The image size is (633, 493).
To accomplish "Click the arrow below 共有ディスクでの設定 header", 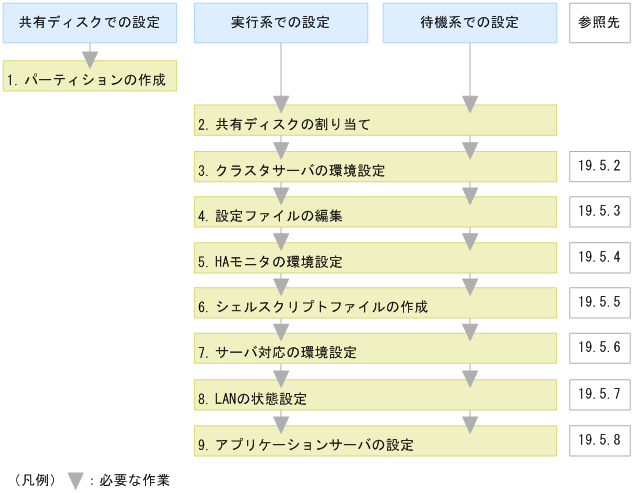I will pyautogui.click(x=89, y=57).
